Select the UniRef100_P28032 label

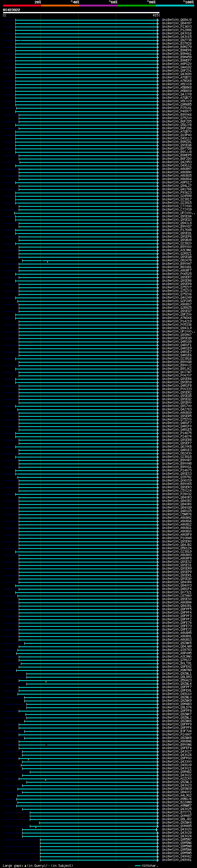tap(176, 494)
